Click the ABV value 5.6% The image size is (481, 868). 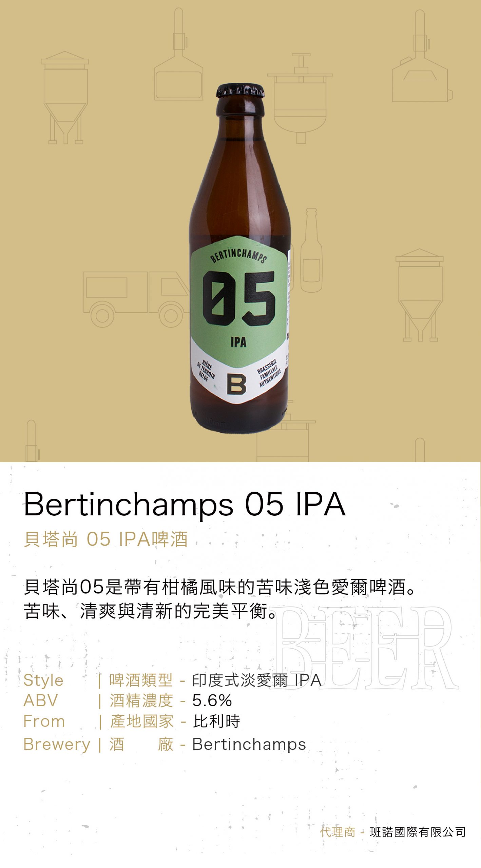[212, 701]
